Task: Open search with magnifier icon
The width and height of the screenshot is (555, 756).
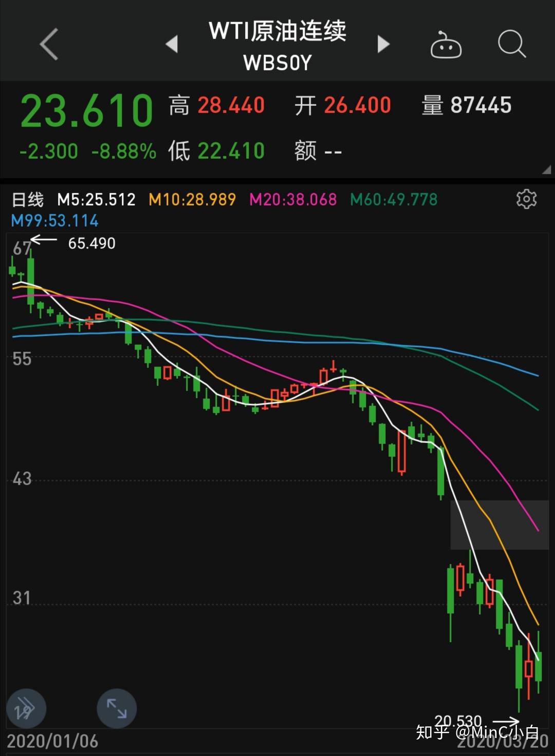Action: click(512, 44)
